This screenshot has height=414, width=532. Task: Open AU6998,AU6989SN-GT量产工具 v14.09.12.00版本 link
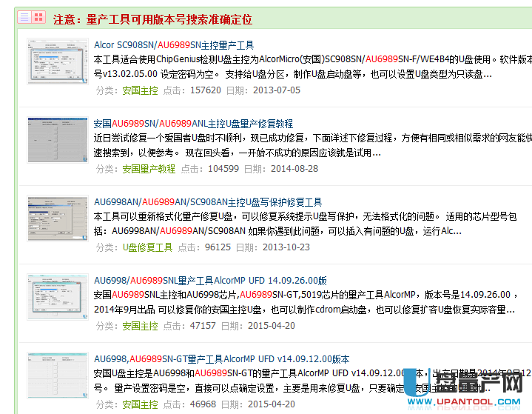pos(222,359)
